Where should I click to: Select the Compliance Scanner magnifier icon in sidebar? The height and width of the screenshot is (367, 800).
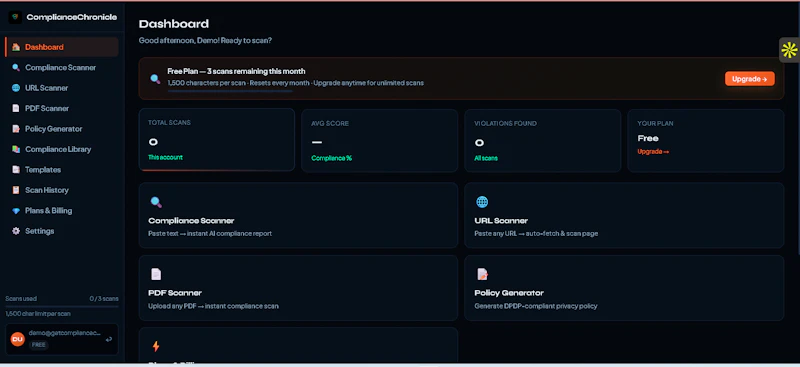coord(16,67)
